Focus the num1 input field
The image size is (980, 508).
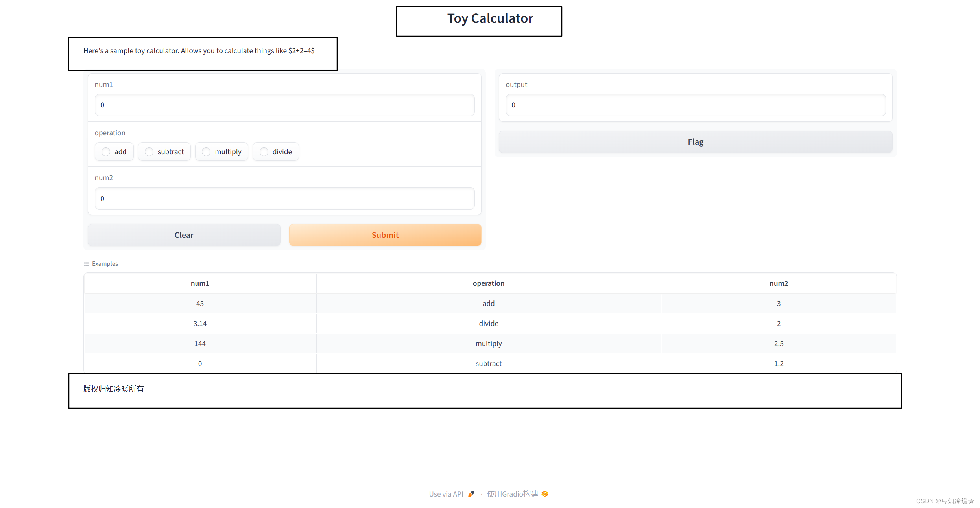coord(284,105)
